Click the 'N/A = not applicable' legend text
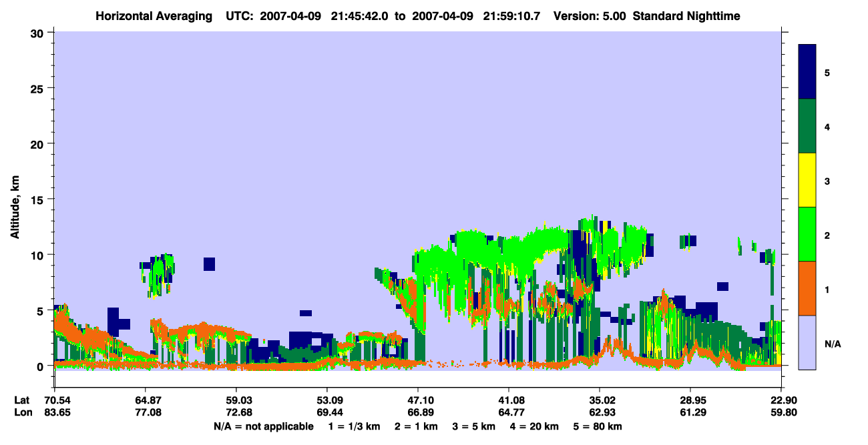868x445 pixels. click(263, 426)
